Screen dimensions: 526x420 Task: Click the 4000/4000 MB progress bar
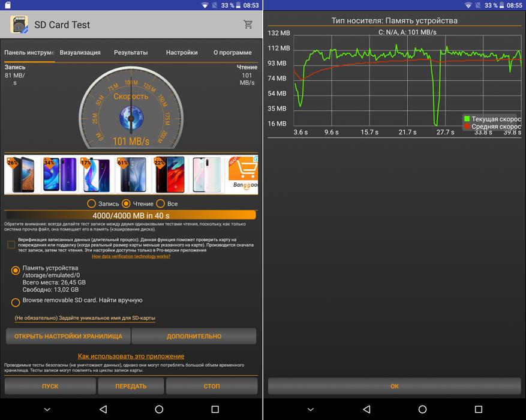pyautogui.click(x=131, y=215)
